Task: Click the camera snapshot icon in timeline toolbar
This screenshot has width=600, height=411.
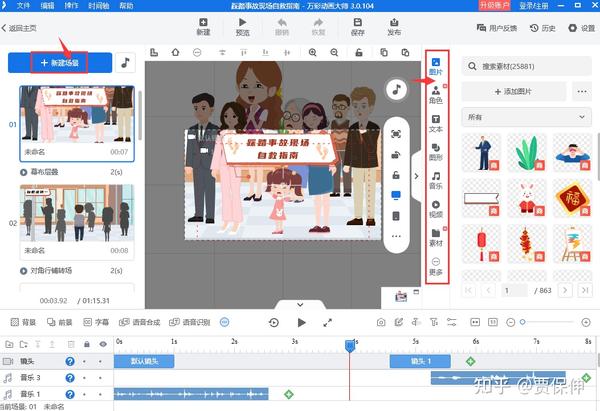Action: pos(381,322)
